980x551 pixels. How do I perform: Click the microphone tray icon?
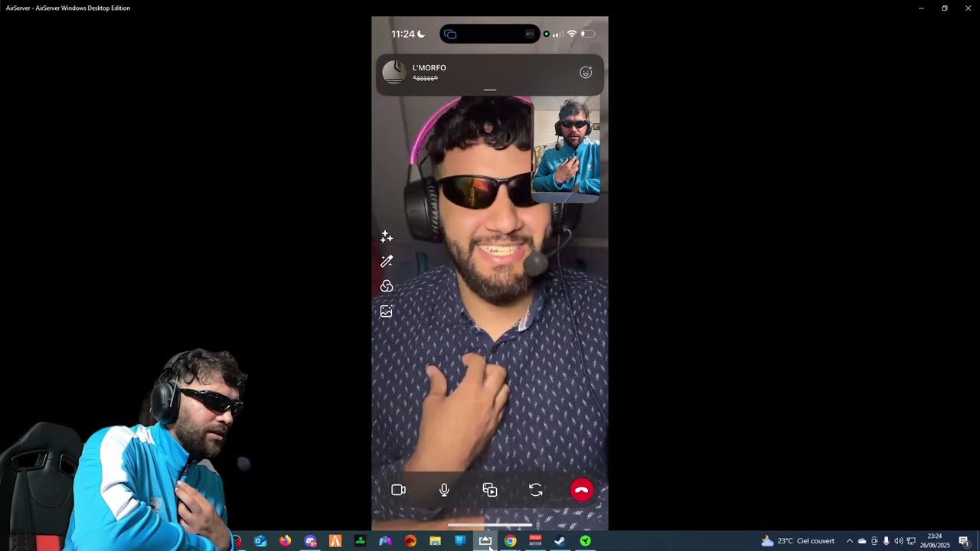pos(886,541)
